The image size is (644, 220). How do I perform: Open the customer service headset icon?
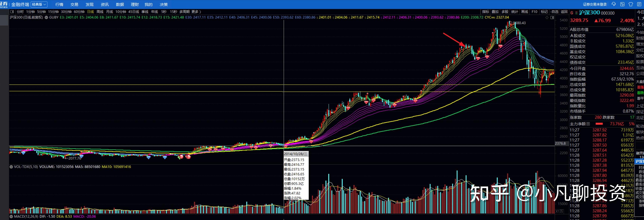(613, 4)
